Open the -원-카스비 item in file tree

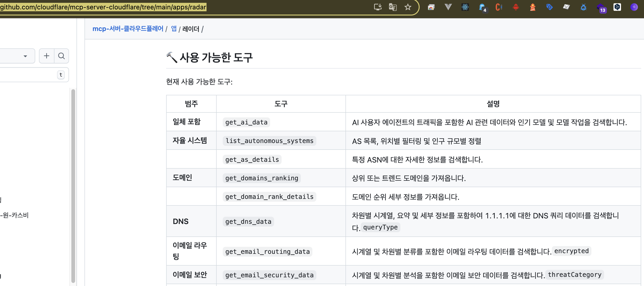[15, 215]
